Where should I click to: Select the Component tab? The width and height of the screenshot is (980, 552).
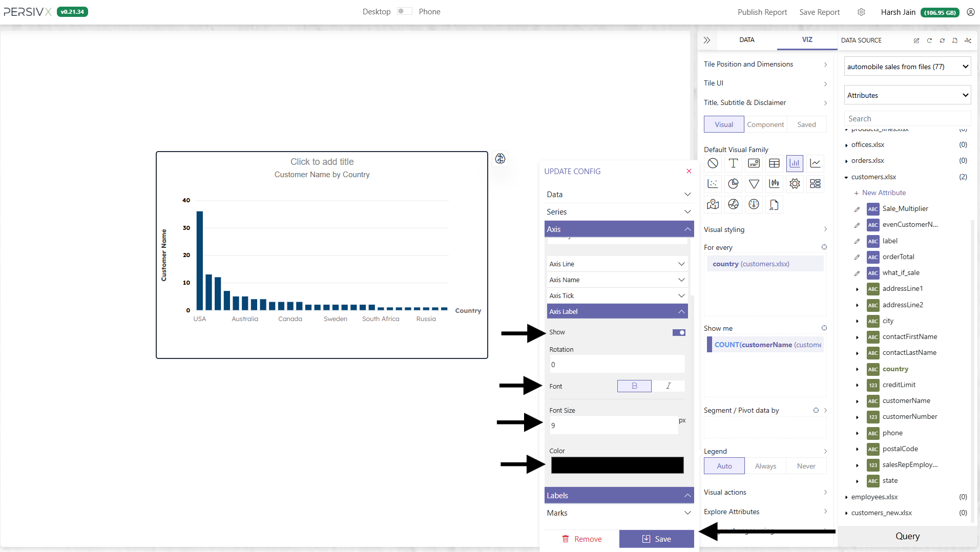765,124
